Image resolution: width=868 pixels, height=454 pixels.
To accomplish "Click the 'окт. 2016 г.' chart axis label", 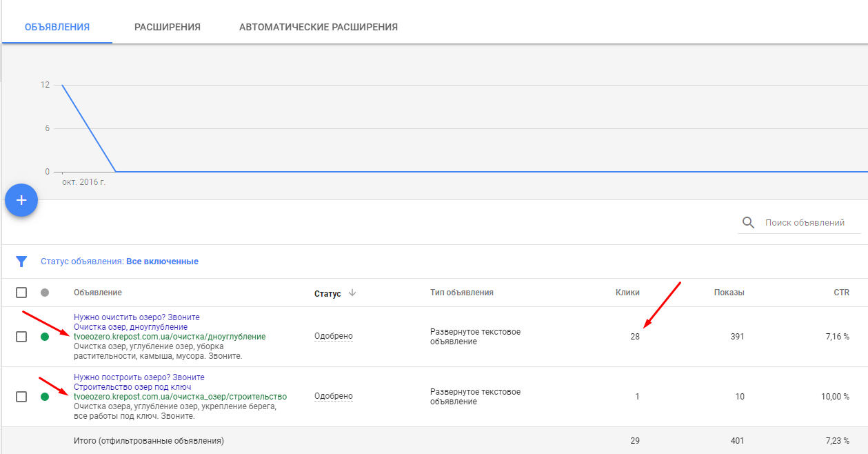I will (84, 183).
